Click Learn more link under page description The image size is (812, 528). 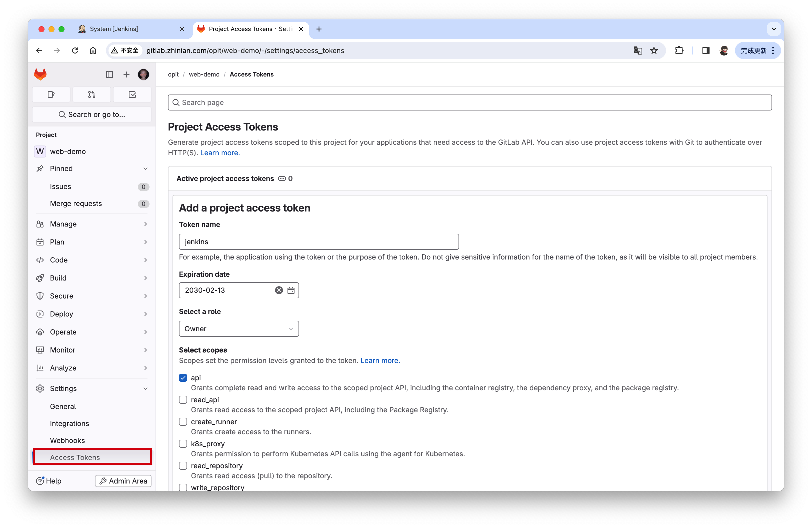(220, 153)
